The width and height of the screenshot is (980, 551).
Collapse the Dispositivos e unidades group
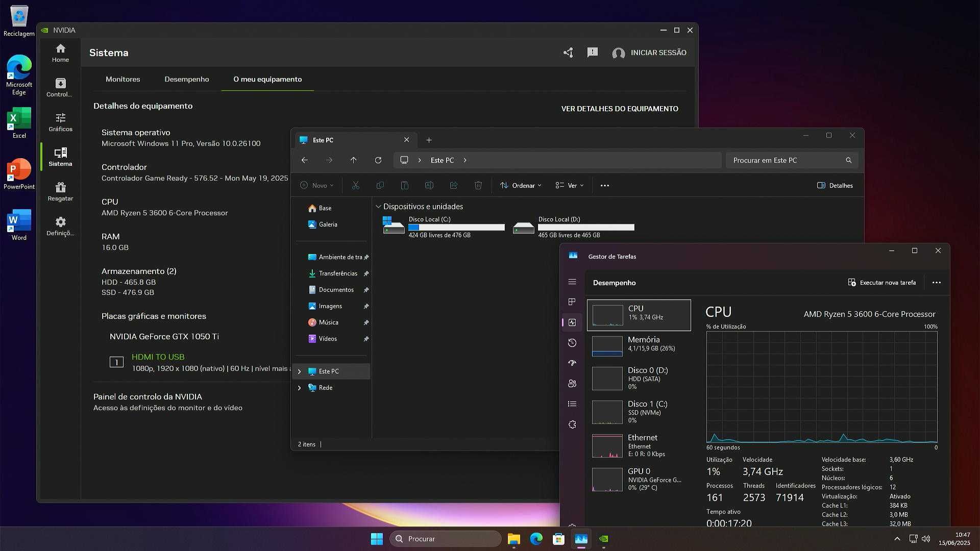(378, 207)
